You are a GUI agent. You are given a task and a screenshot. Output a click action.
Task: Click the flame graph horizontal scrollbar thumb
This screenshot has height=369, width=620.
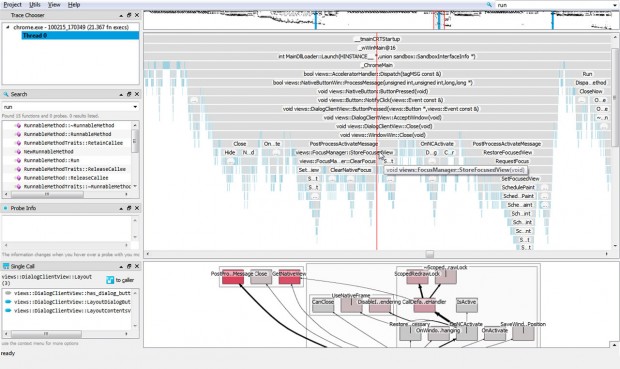coord(429,254)
